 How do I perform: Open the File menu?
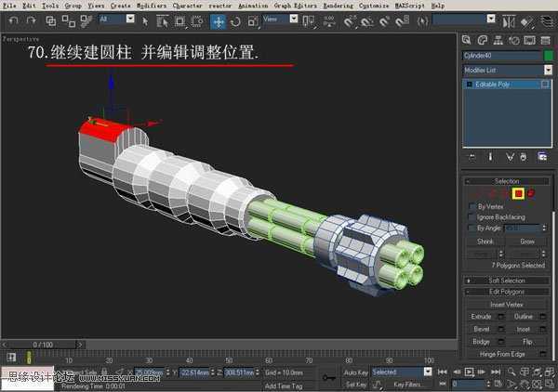(x=9, y=6)
